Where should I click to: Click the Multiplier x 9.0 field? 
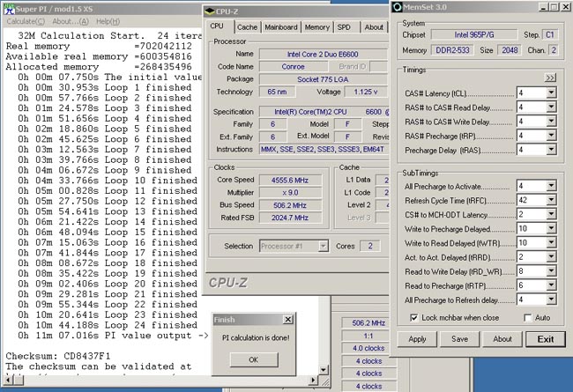[290, 193]
